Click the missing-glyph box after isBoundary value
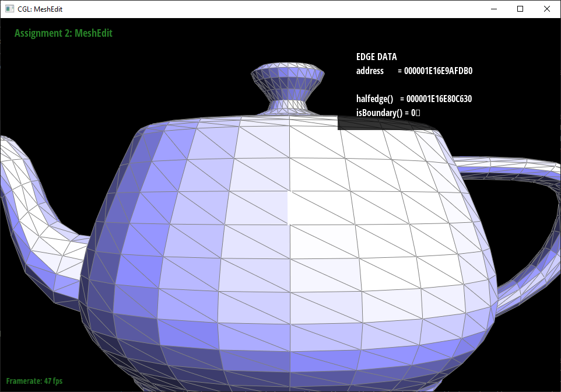 [x=418, y=113]
